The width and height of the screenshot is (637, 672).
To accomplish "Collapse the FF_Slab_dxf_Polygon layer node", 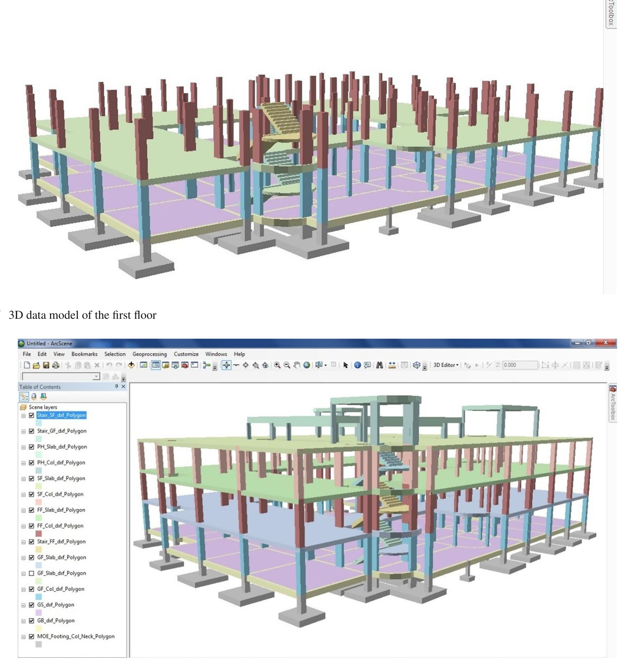I will tap(23, 510).
